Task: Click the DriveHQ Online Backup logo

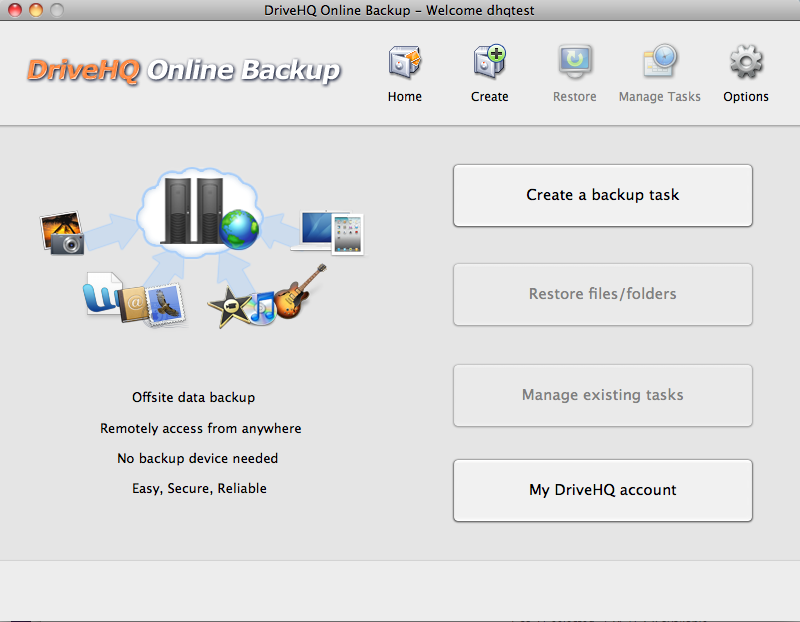Action: click(x=183, y=71)
